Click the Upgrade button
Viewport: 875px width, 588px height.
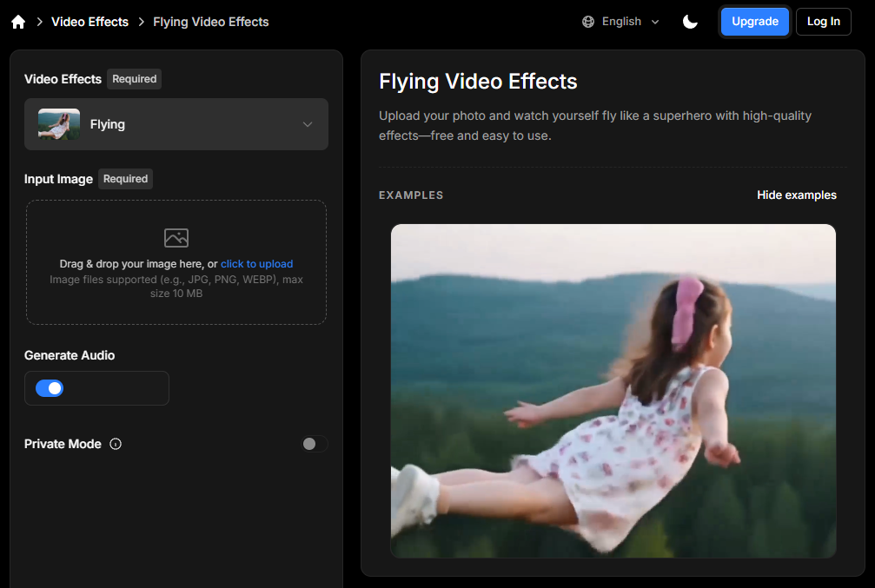[x=754, y=21]
